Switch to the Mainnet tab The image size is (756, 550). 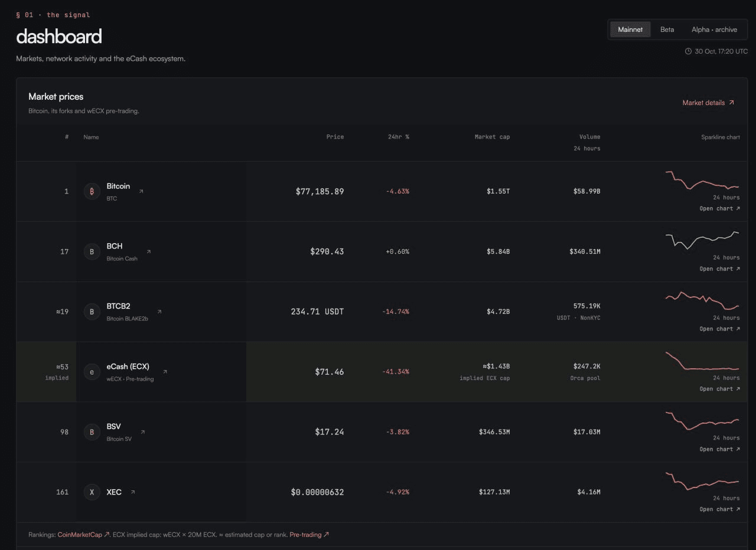pos(630,30)
